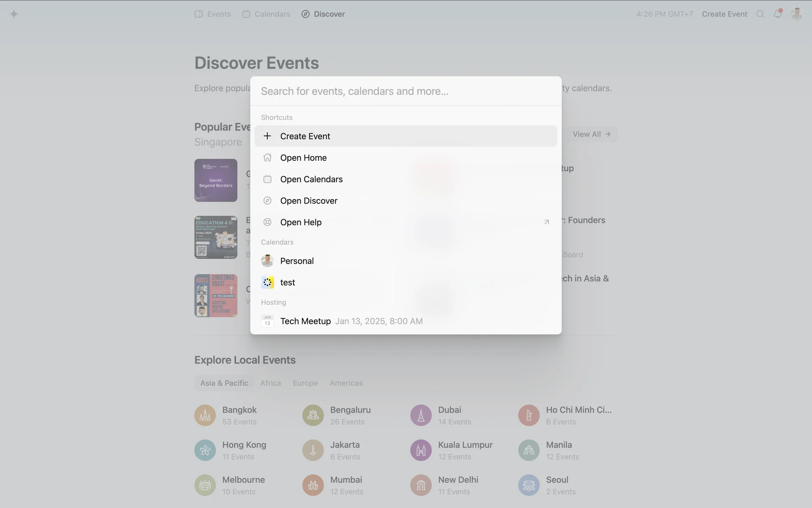The width and height of the screenshot is (812, 508).
Task: Choose Open Discover in command palette
Action: [309, 201]
